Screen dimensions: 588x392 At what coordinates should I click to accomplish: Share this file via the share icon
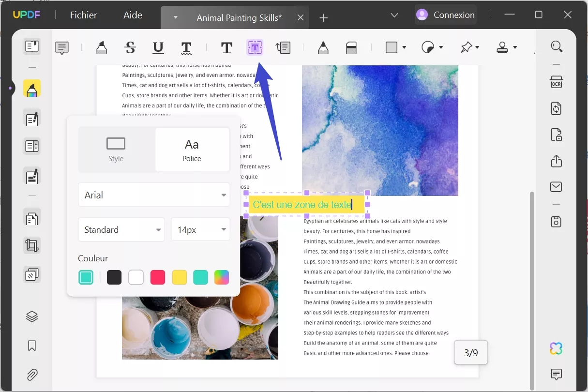(557, 161)
